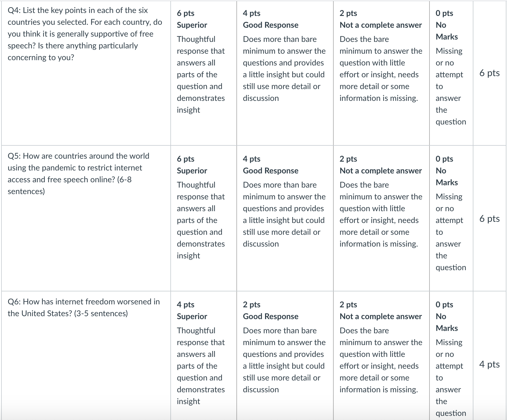Select Q5 Not a complete answer cell
507x420 pixels.
(381, 218)
